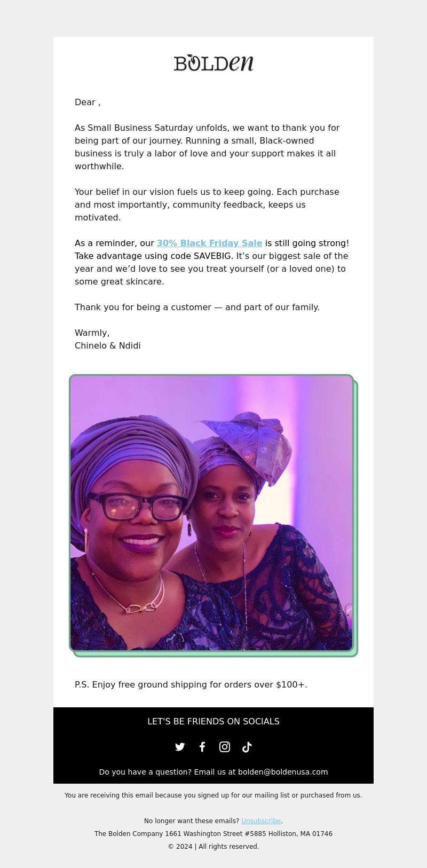Click the Chinelo & Ndidi signature
Image resolution: width=427 pixels, height=868 pixels.
tap(108, 345)
